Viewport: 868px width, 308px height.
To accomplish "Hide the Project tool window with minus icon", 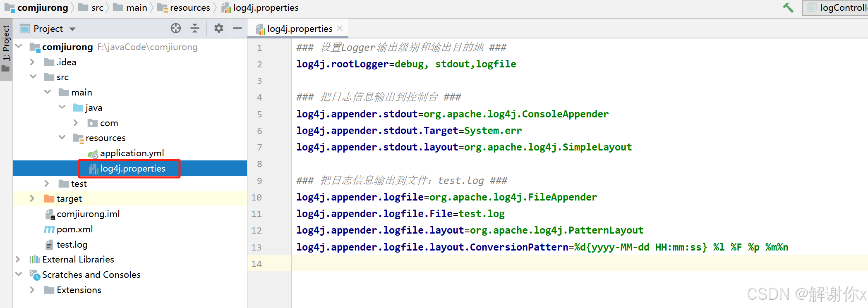I will pos(237,28).
